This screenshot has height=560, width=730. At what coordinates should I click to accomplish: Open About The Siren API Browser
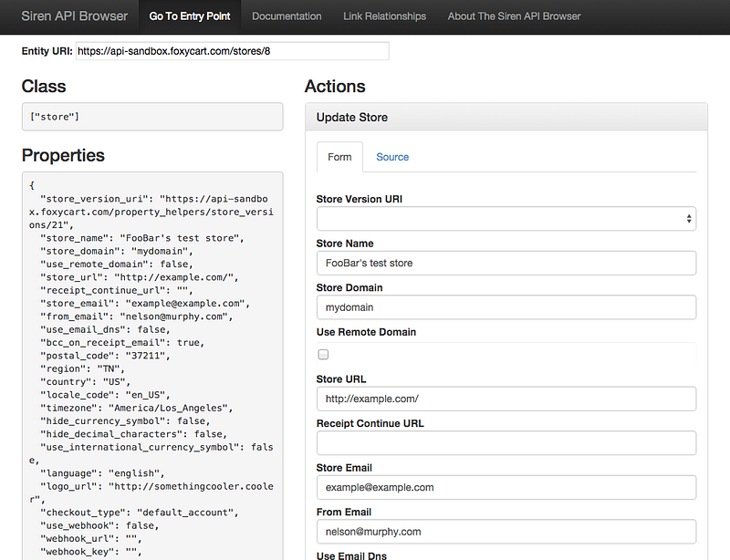[514, 16]
